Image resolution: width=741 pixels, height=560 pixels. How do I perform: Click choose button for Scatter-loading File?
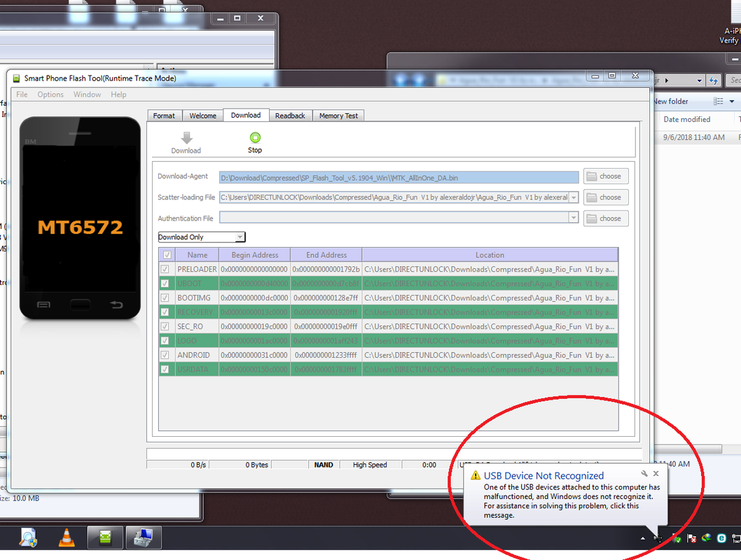coord(605,197)
